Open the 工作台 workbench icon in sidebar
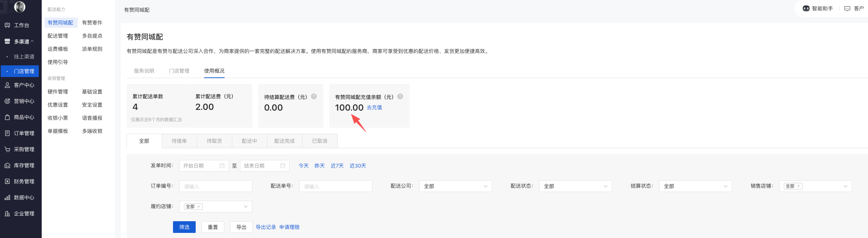Image resolution: width=868 pixels, height=238 pixels. (7, 25)
